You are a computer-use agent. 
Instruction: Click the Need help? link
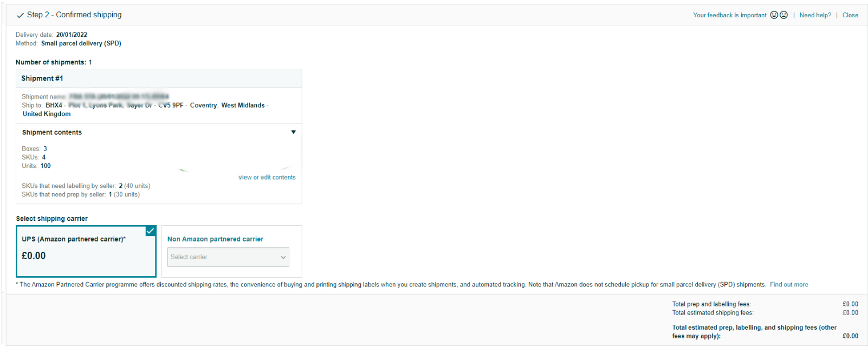[x=815, y=15]
